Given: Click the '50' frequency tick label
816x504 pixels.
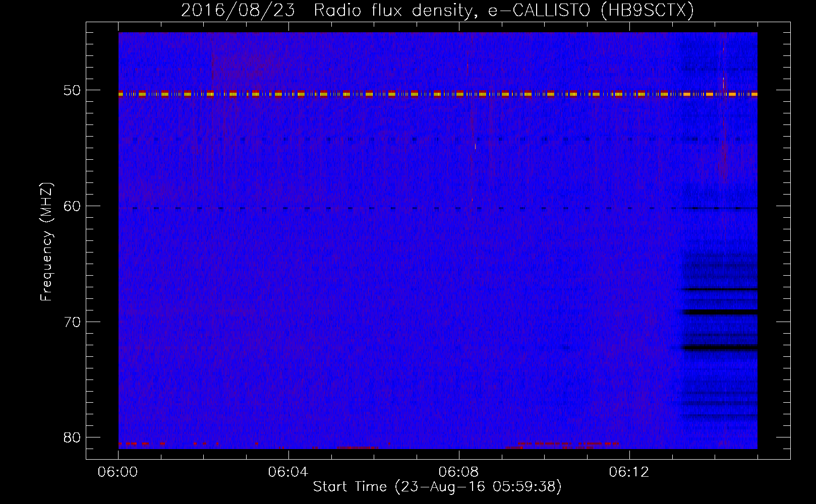Looking at the screenshot, I should tap(72, 90).
